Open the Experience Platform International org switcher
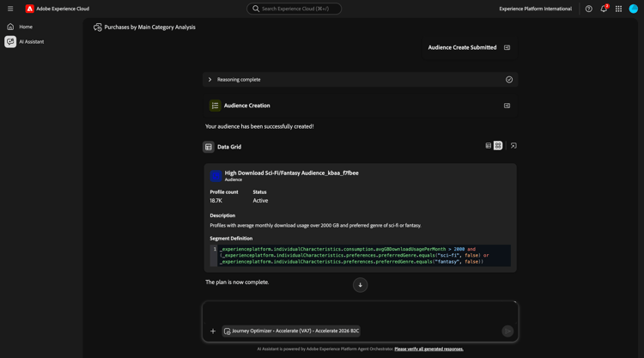 click(x=535, y=9)
